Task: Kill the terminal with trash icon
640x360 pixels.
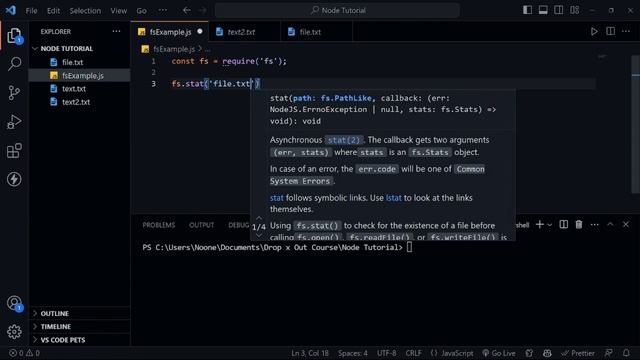Action: [x=579, y=224]
